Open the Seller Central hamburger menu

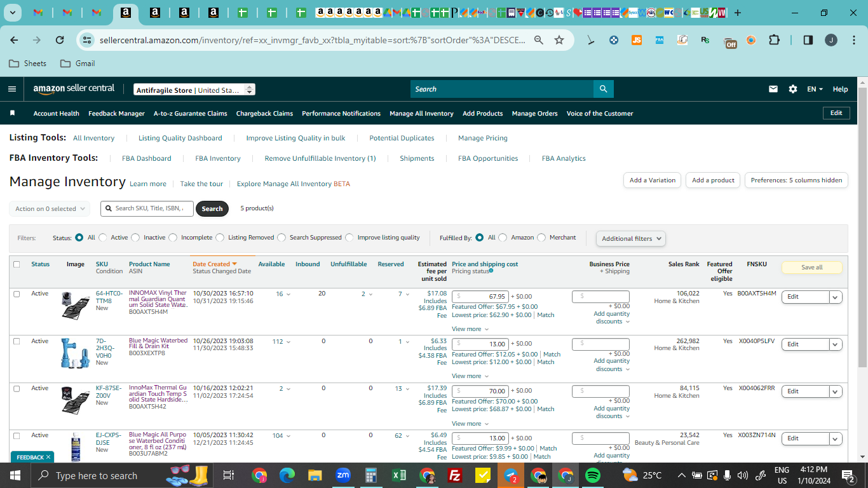click(x=12, y=89)
